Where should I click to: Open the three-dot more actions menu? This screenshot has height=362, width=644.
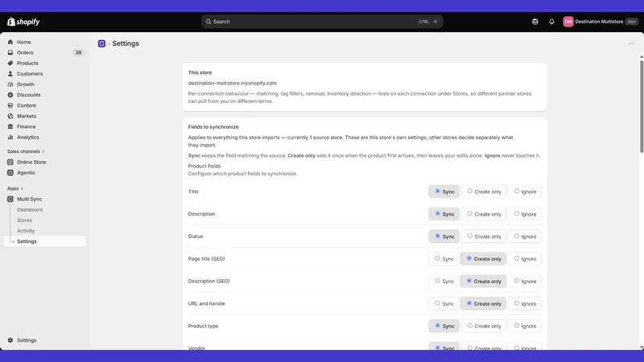[632, 43]
